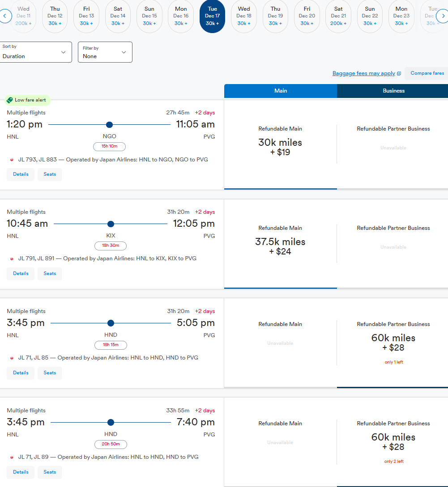Open Baggage fees may apply link

click(363, 73)
